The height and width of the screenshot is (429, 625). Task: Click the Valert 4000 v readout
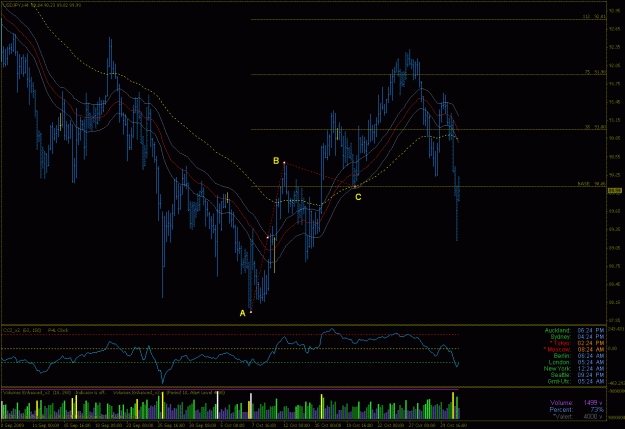tap(578, 416)
